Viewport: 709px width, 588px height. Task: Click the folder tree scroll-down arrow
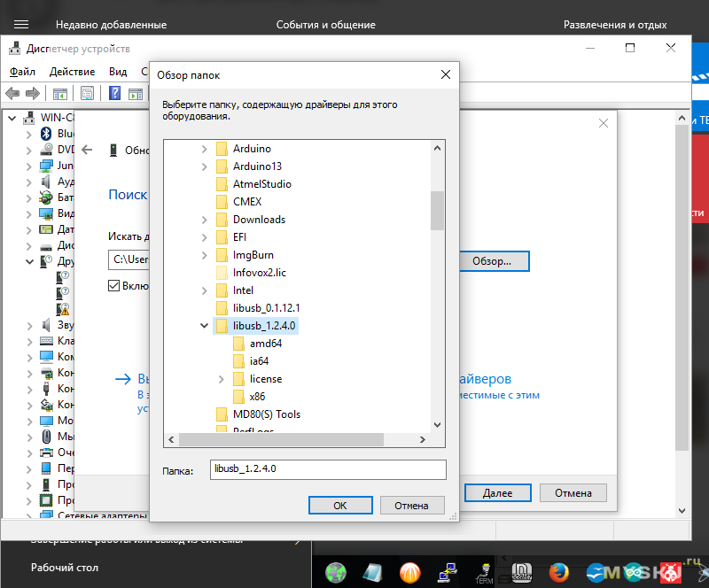(x=437, y=425)
